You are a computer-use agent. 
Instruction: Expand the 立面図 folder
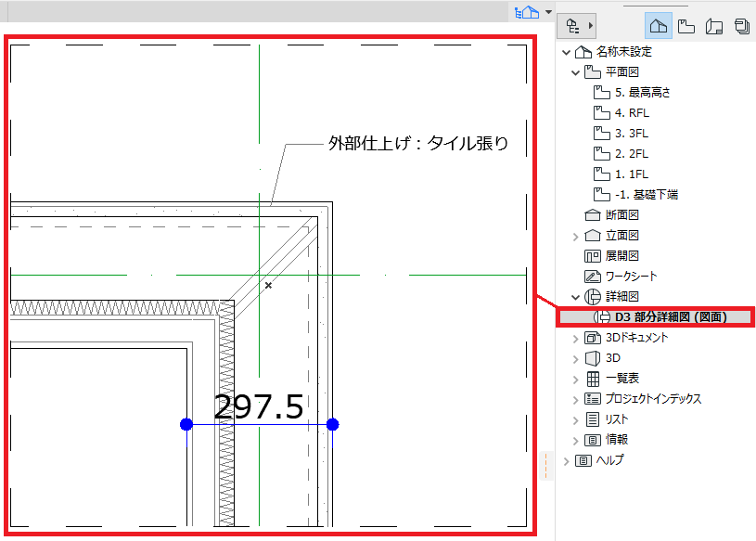(x=575, y=237)
